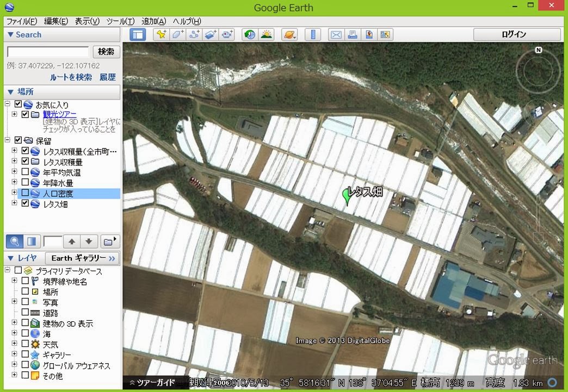Expand the 建物の 3D 表示 layer node
Image resolution: width=568 pixels, height=392 pixels.
tap(14, 322)
